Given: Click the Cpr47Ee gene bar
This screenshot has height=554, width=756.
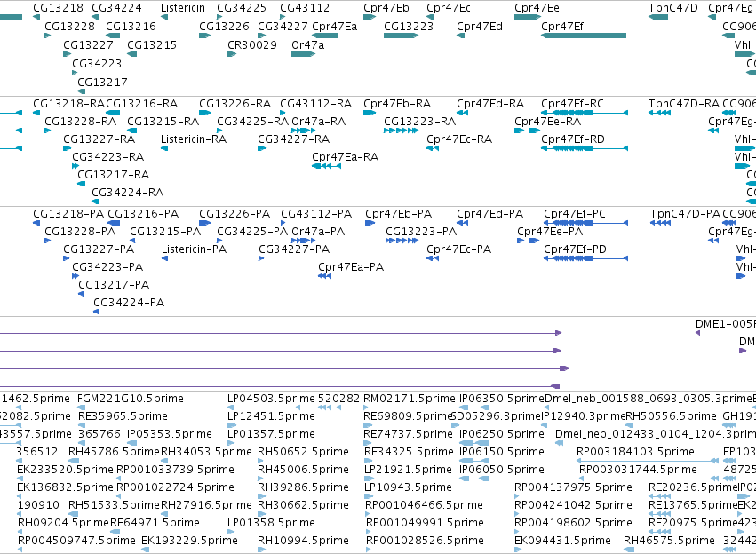Looking at the screenshot, I should [528, 17].
